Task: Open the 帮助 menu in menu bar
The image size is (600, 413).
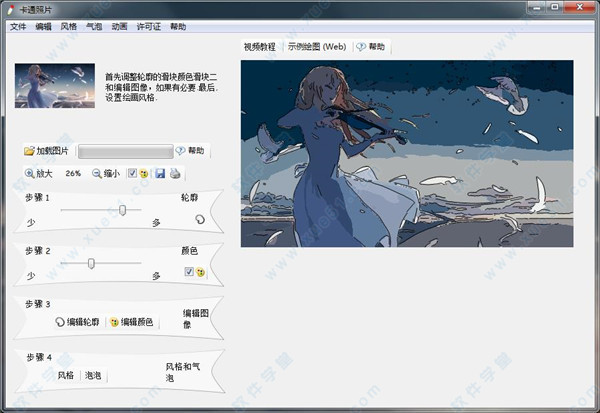Action: pyautogui.click(x=178, y=26)
